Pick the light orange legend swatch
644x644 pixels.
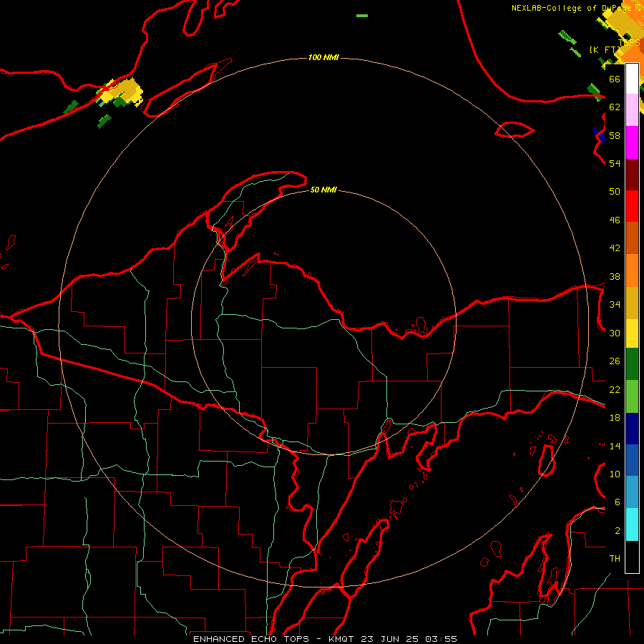click(632, 270)
